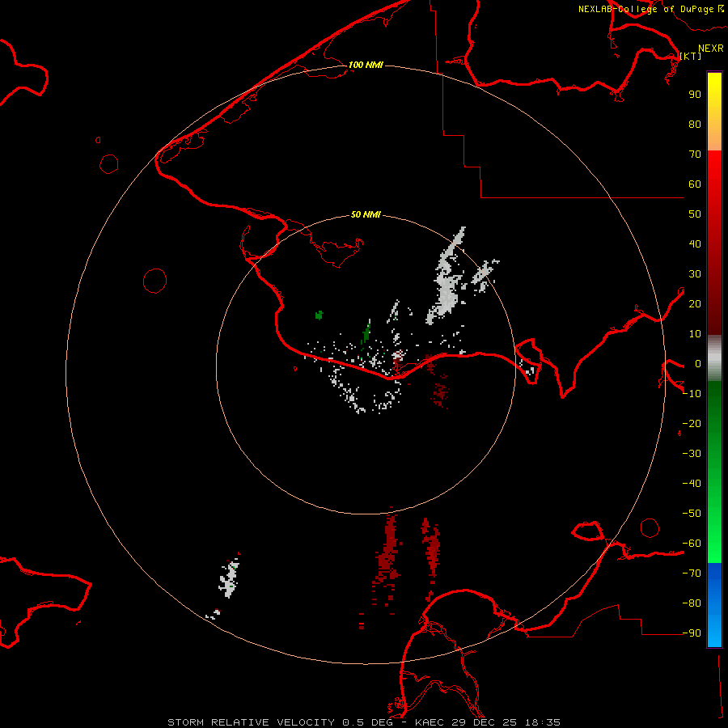728x728 pixels.
Task: Pick the gray zero-velocity band on scale
Action: [x=714, y=358]
